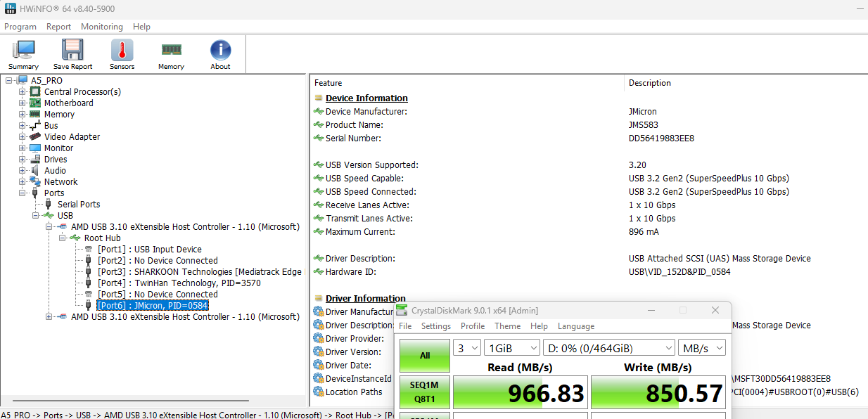Screen dimensions: 868x419
Task: Click the Memory module toolbar icon
Action: (171, 54)
